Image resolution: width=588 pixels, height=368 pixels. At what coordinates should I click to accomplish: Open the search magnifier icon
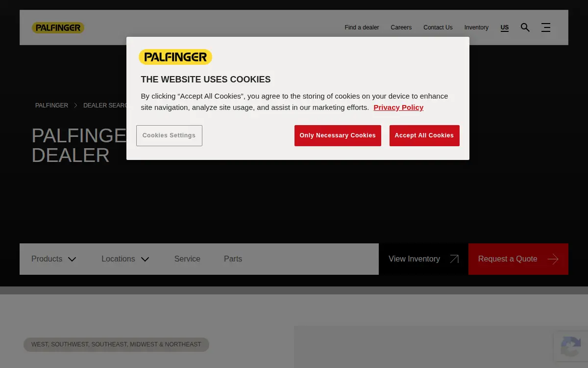525,27
